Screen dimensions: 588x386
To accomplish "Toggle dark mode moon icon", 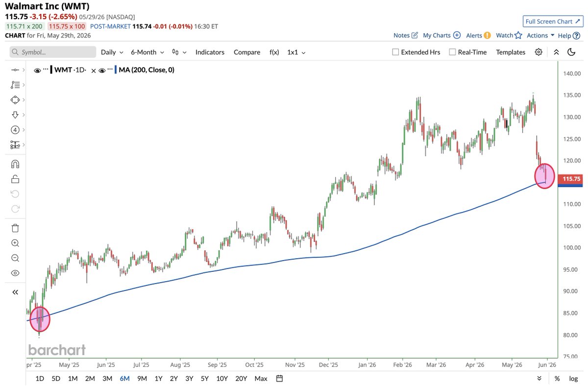I will pos(571,52).
